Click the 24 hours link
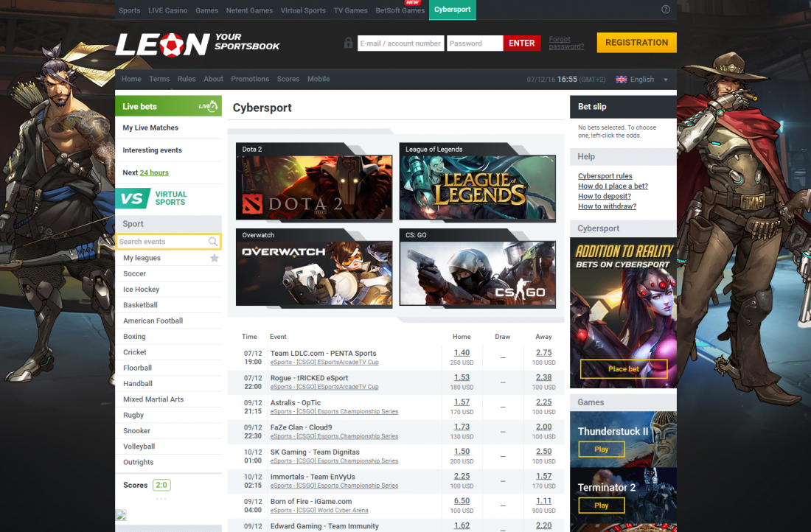The width and height of the screenshot is (811, 532). click(154, 172)
